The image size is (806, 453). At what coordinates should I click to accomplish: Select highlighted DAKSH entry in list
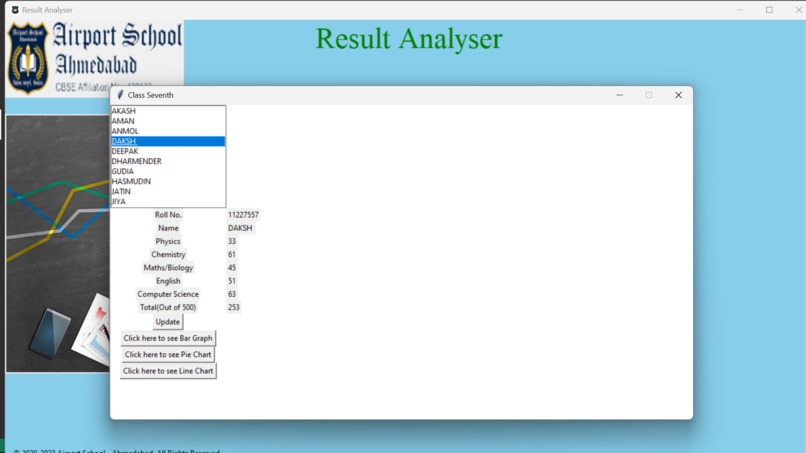168,141
